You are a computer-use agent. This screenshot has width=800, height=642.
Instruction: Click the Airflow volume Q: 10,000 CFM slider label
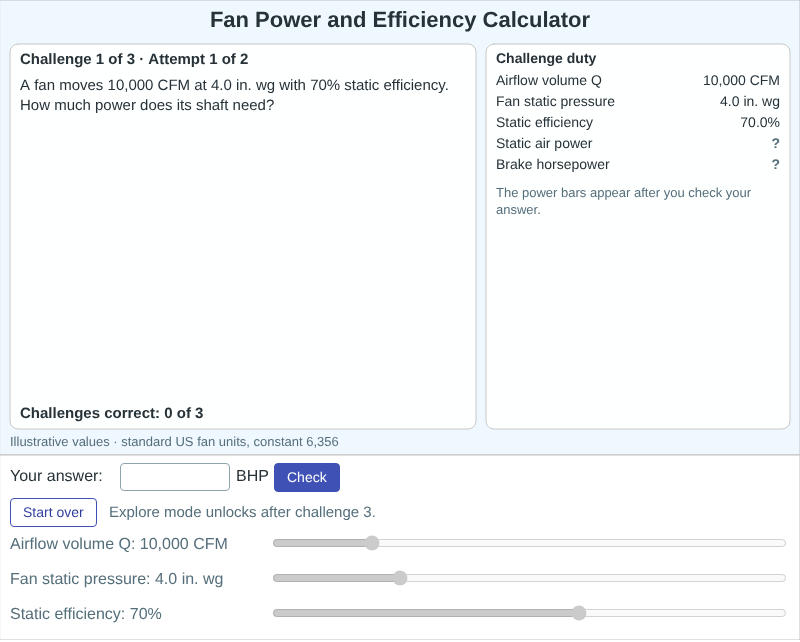point(119,544)
